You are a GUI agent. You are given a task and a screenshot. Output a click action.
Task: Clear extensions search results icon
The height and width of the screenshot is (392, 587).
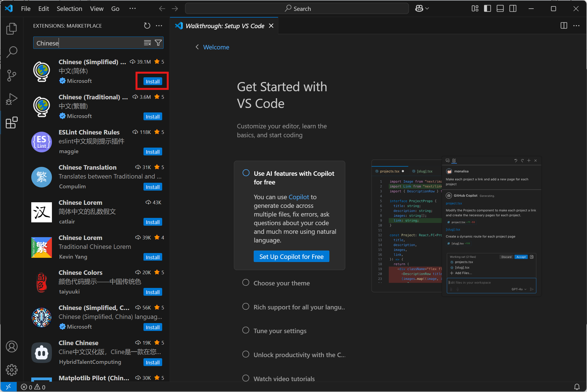pos(147,43)
